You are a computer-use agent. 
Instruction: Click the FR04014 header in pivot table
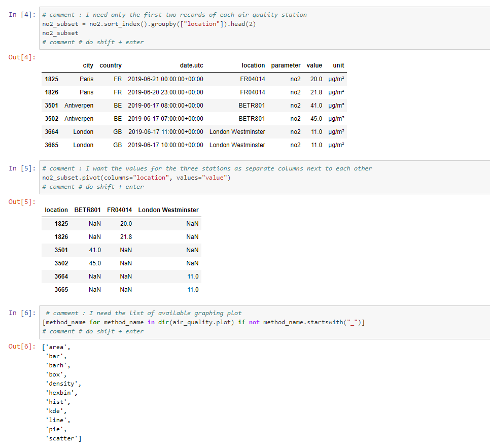[119, 210]
